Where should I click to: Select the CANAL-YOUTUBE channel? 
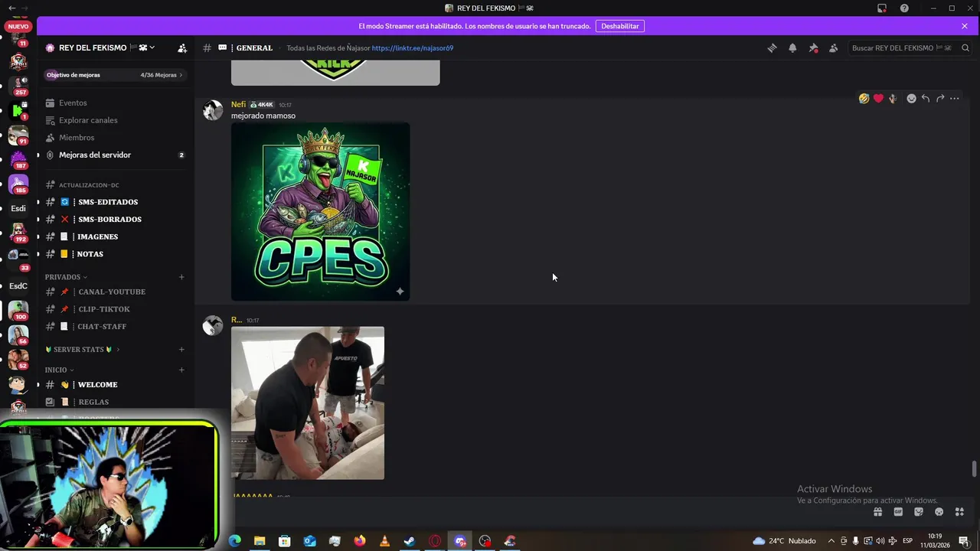[115, 292]
